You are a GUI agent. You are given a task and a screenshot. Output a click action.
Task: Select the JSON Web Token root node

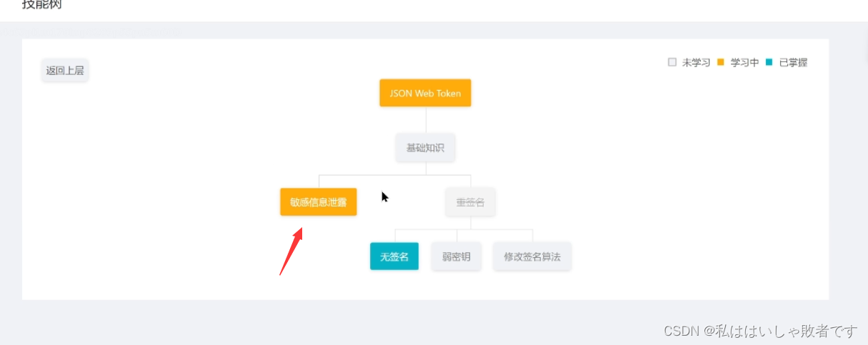click(425, 93)
